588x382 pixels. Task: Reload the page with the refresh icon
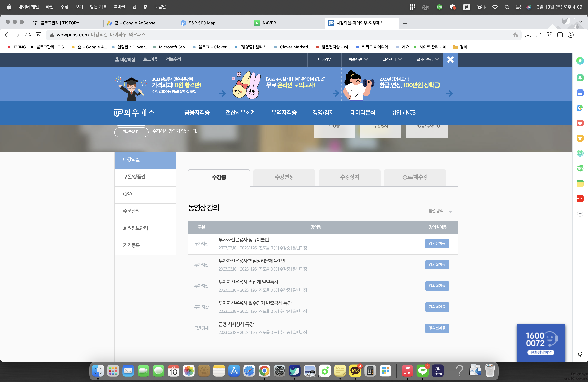28,35
